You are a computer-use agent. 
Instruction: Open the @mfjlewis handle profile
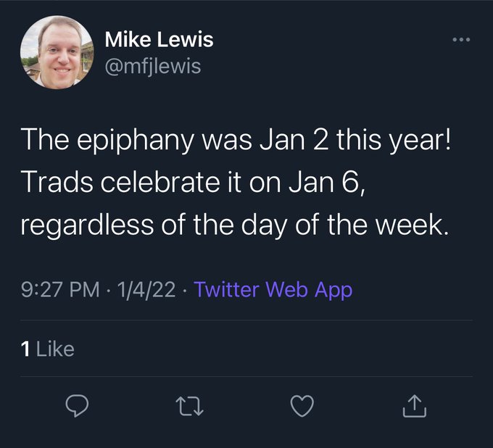point(153,67)
